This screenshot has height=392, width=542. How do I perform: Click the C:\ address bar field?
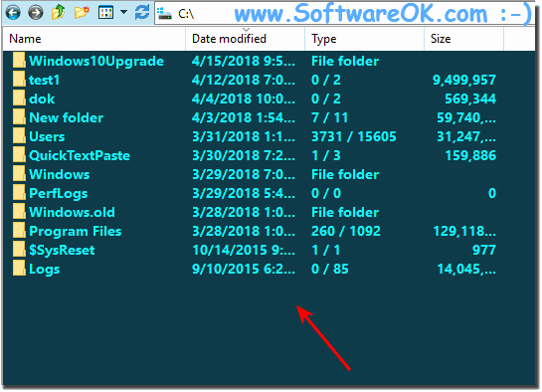344,14
